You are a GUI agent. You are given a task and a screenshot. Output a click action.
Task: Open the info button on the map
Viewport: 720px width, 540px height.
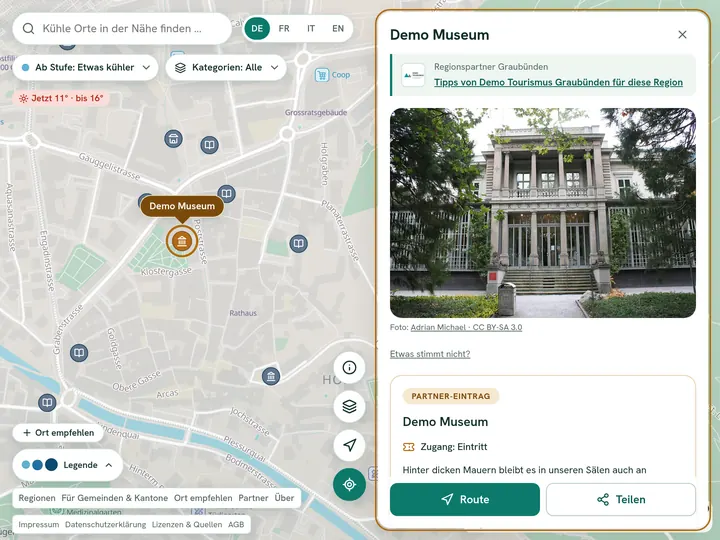(349, 367)
